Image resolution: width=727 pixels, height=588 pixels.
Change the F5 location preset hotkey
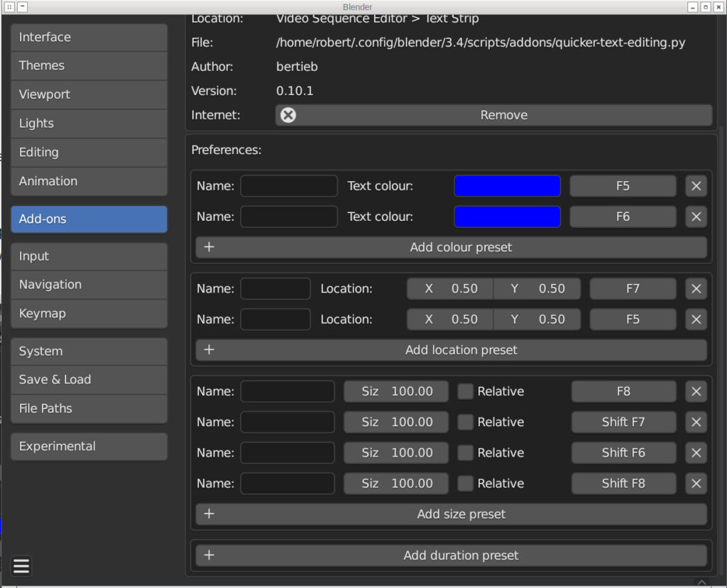(633, 320)
